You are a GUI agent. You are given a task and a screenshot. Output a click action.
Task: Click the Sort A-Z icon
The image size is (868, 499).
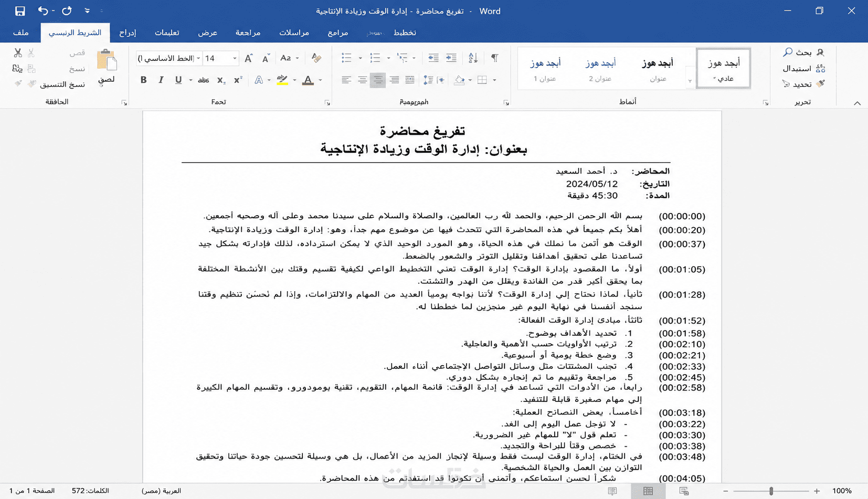coord(473,58)
